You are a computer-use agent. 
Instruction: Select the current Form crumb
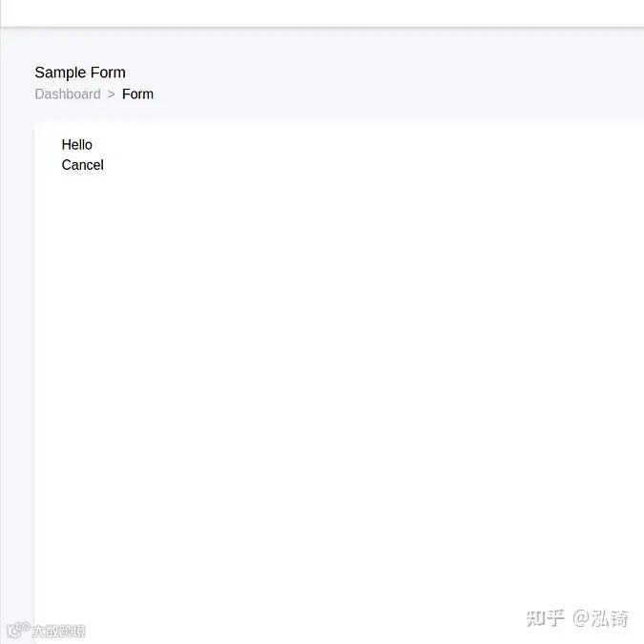[x=137, y=94]
